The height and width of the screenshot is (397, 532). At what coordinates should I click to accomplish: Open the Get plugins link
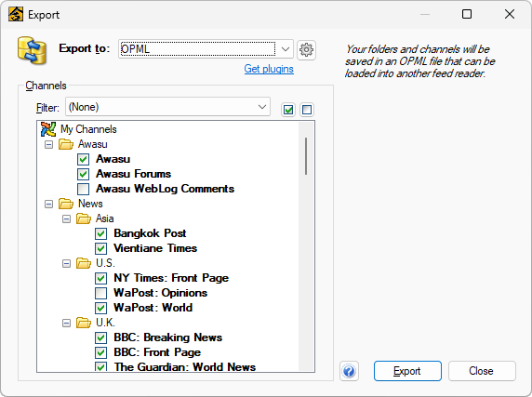tap(269, 69)
